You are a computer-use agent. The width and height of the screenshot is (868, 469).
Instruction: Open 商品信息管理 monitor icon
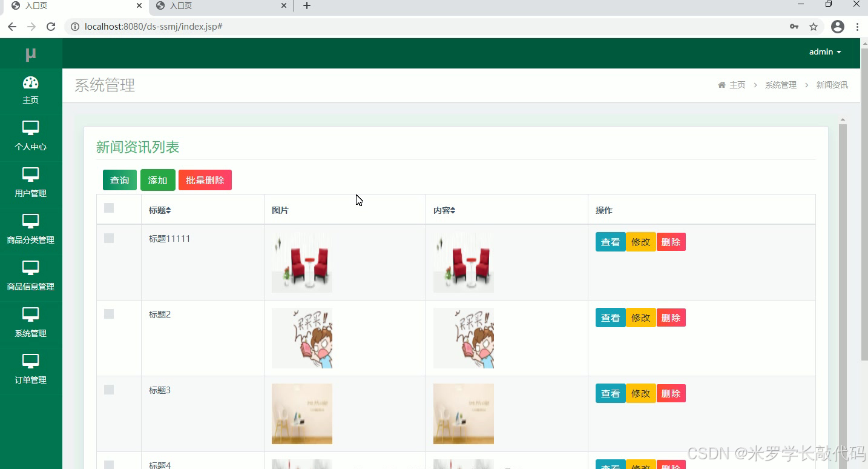[x=31, y=268]
